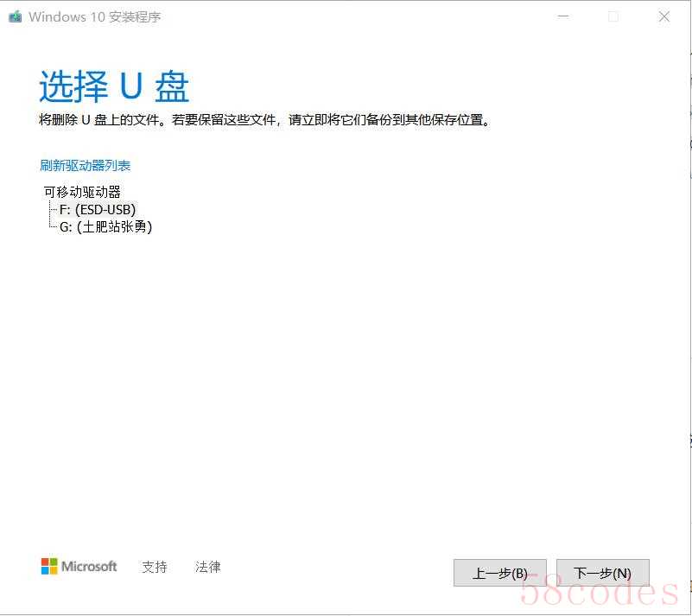
Task: Go back with 上一步(B) button
Action: [x=500, y=573]
